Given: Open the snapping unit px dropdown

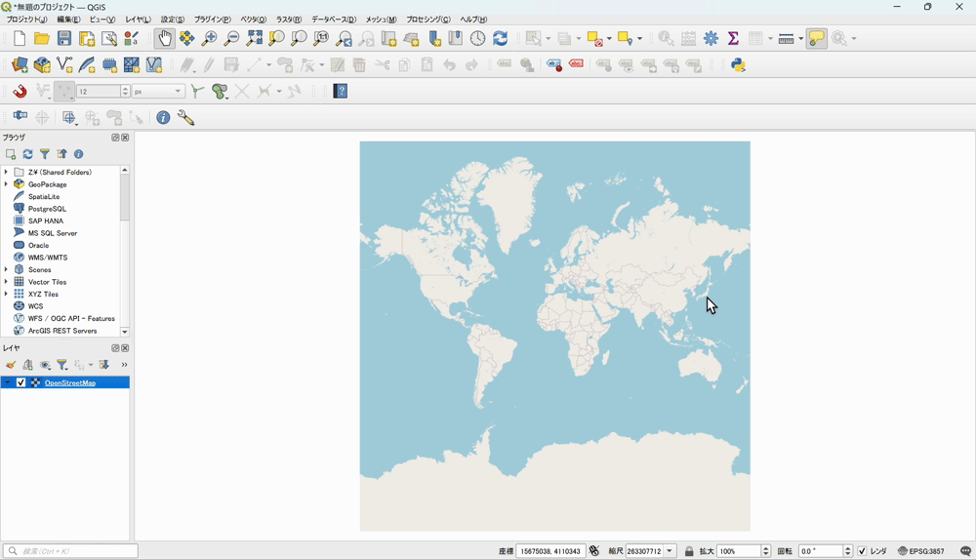Looking at the screenshot, I should point(158,92).
